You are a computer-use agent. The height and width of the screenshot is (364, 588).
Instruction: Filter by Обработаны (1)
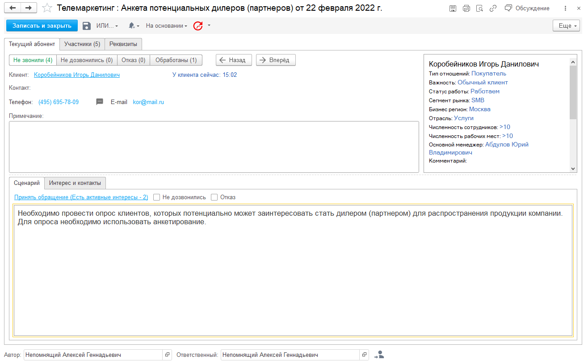176,60
